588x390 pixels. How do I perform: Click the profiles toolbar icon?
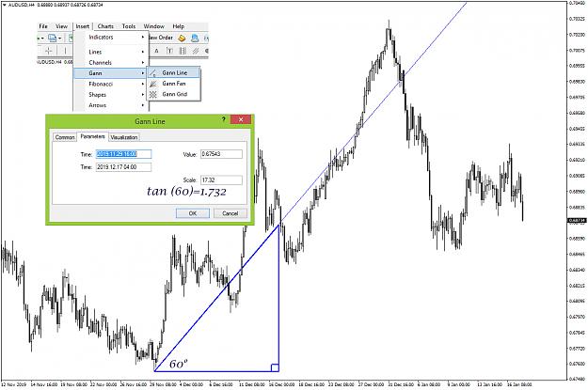53,38
